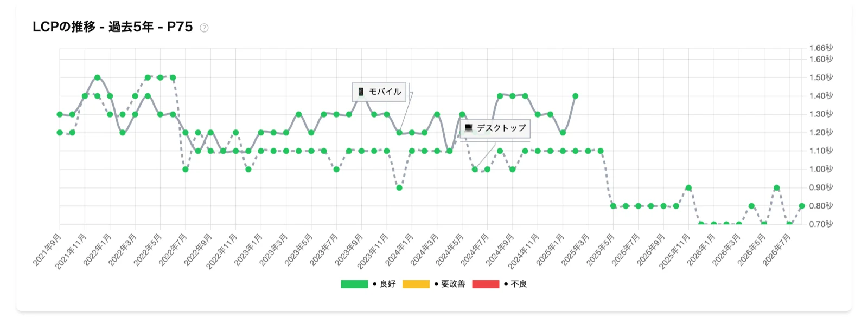Screen dimensions: 868x318
Task: Click the chart title LCPの推移 - 過去5年 - P75
Action: (x=113, y=27)
